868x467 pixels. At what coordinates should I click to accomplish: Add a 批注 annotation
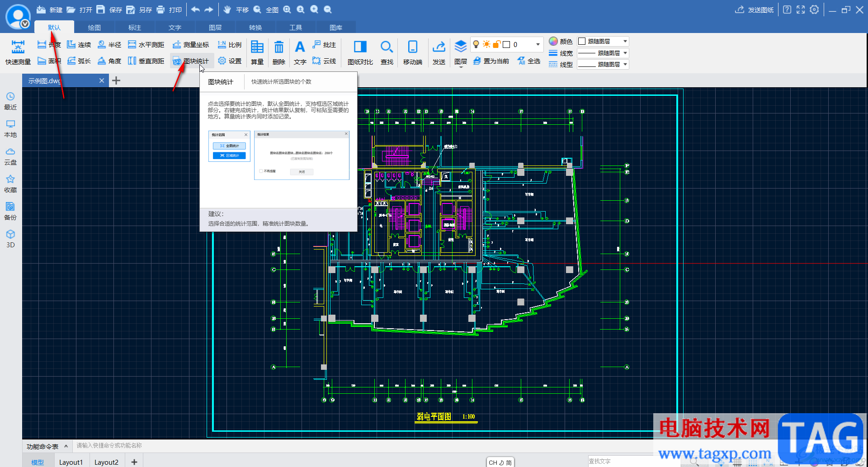pyautogui.click(x=324, y=45)
